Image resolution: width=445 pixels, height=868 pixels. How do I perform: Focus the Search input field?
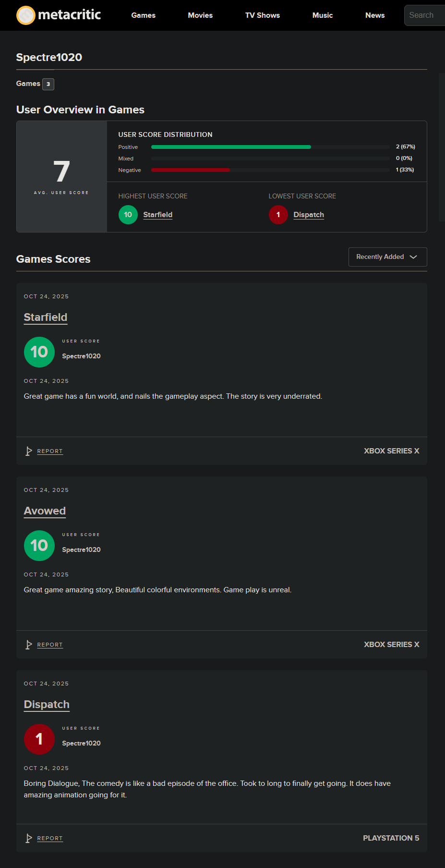425,15
